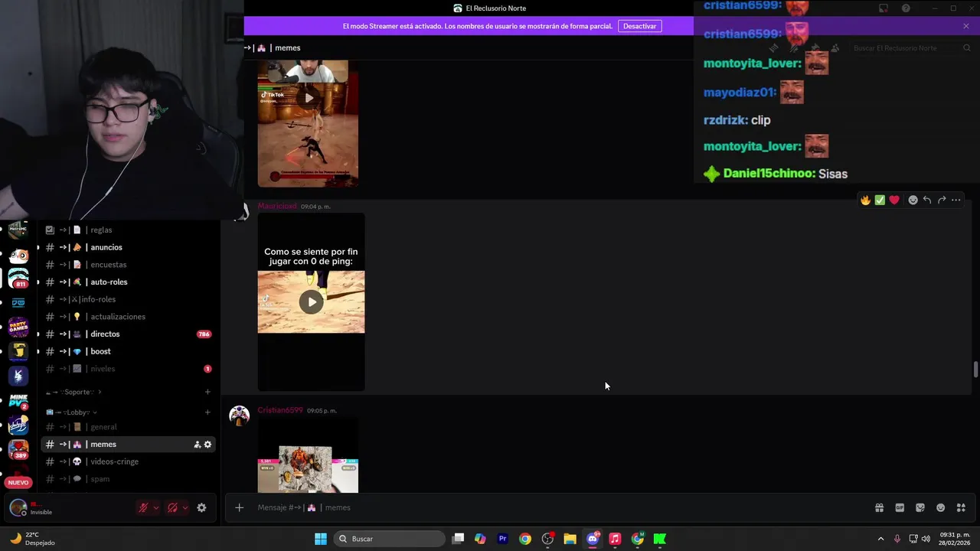Open the Mauricio username in chat

tap(277, 206)
